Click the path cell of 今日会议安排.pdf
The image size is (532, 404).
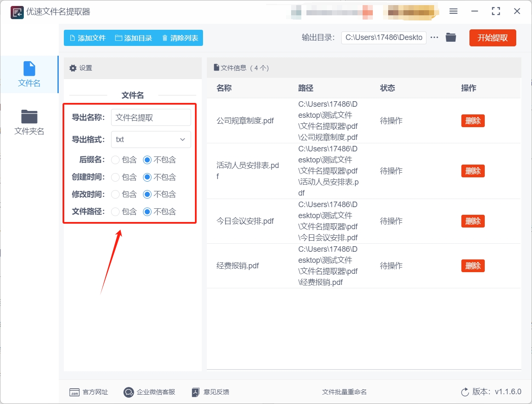(x=328, y=221)
